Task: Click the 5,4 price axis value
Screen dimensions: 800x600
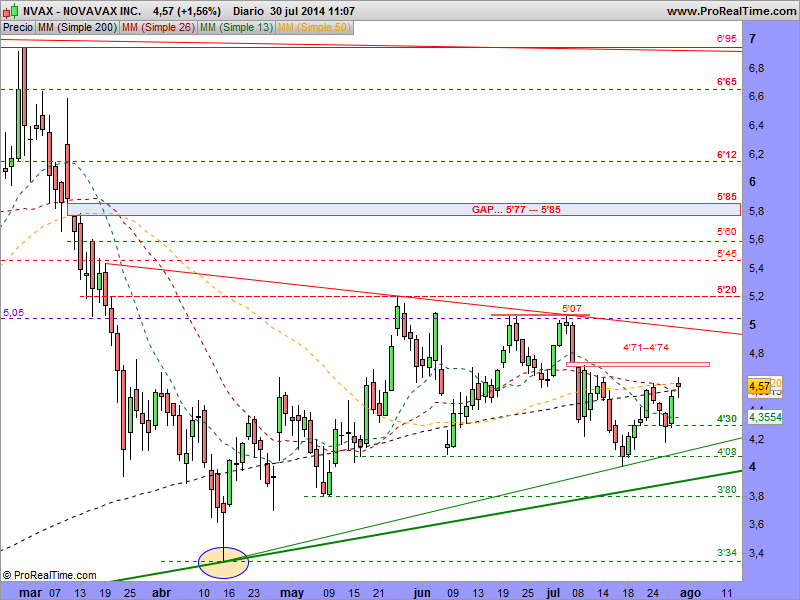Action: tap(756, 268)
